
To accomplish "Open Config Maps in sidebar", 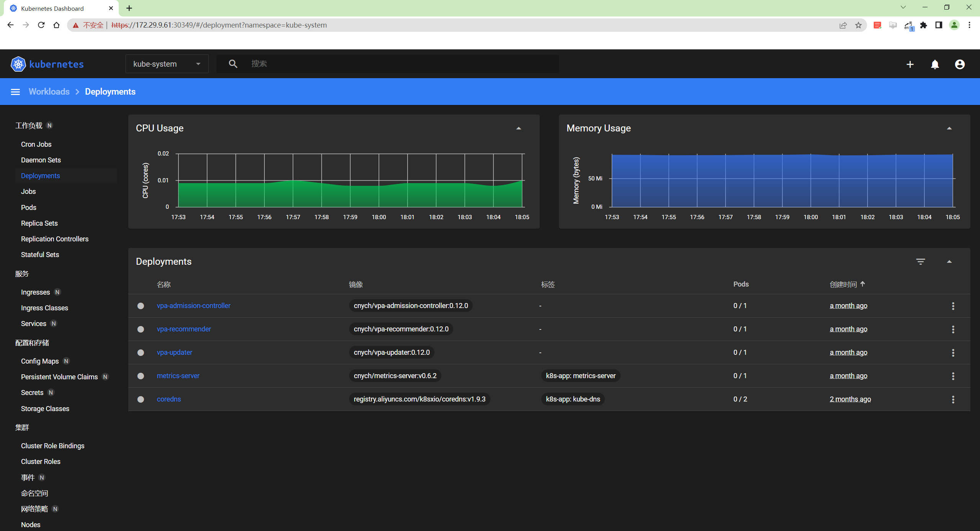I will coord(40,361).
